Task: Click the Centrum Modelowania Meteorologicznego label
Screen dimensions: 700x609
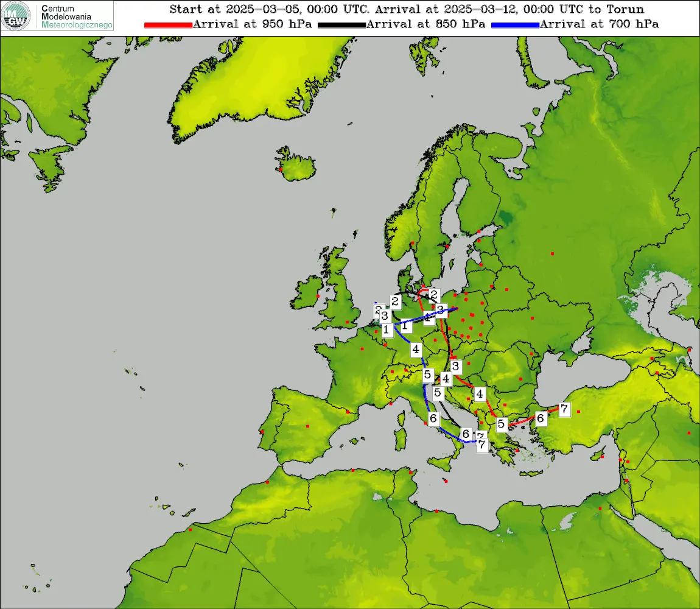Action: [x=76, y=16]
